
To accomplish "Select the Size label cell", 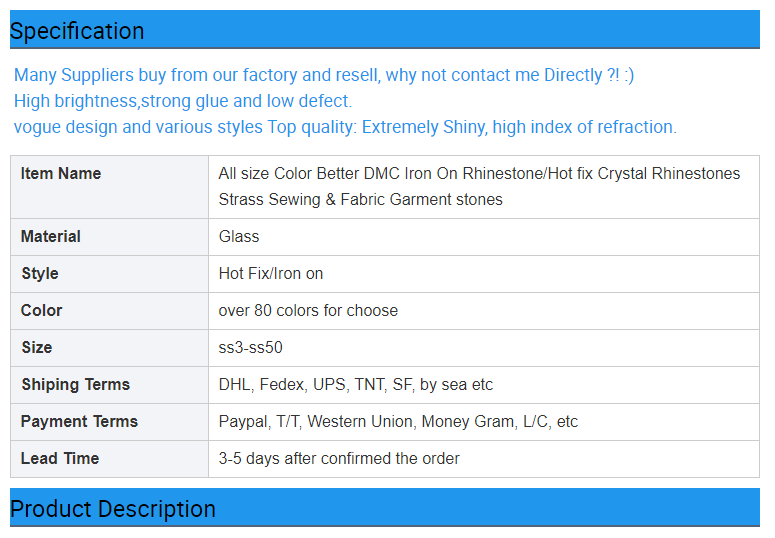I will pyautogui.click(x=109, y=348).
